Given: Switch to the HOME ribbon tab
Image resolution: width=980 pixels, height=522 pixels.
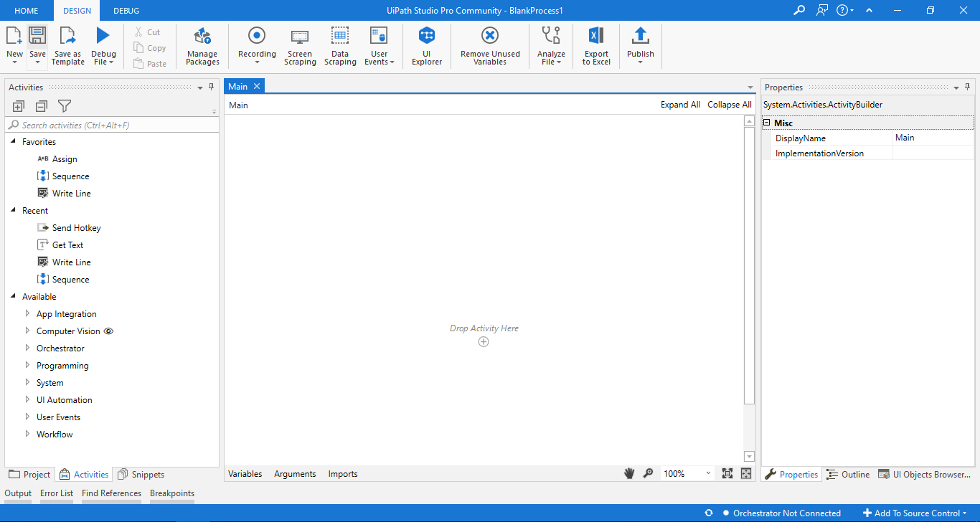Looking at the screenshot, I should click(27, 11).
